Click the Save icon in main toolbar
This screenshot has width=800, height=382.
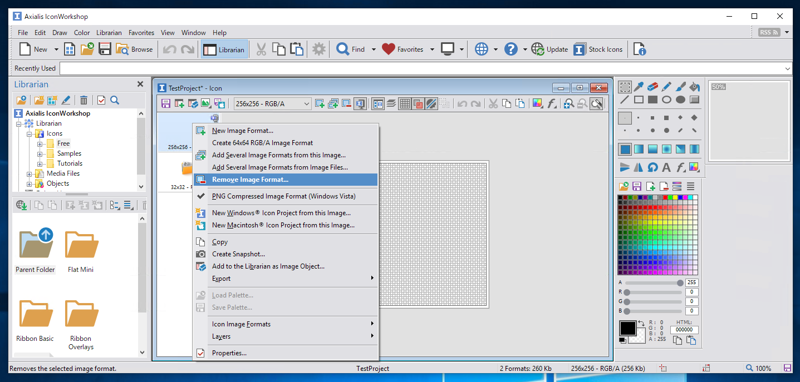(x=105, y=49)
